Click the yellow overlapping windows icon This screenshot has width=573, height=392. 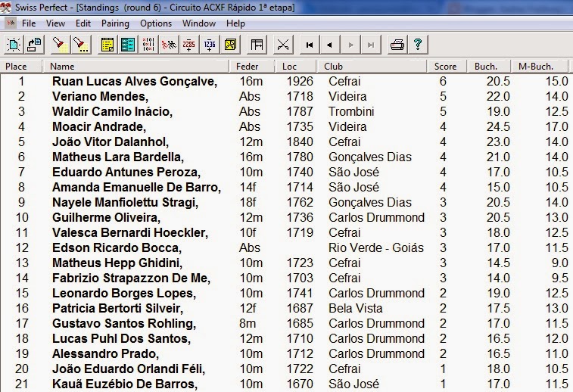point(231,45)
